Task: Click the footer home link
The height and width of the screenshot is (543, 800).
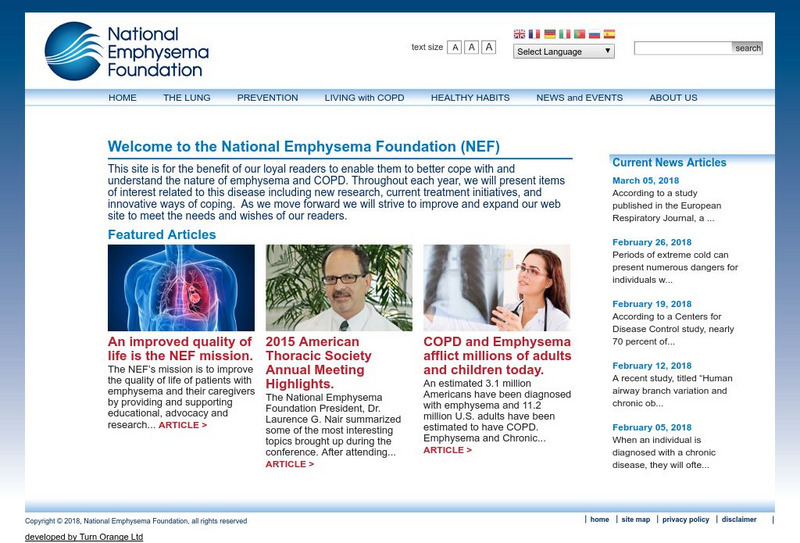Action: point(599,520)
